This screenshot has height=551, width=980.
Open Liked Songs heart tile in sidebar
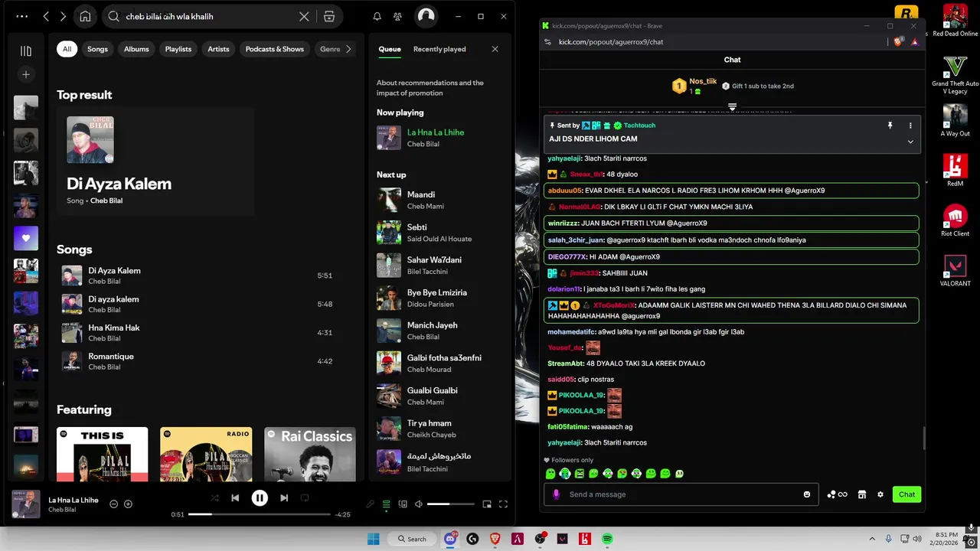pyautogui.click(x=26, y=238)
